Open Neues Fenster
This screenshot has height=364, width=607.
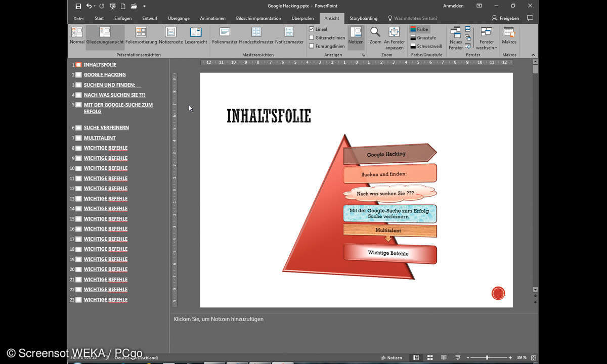point(456,38)
